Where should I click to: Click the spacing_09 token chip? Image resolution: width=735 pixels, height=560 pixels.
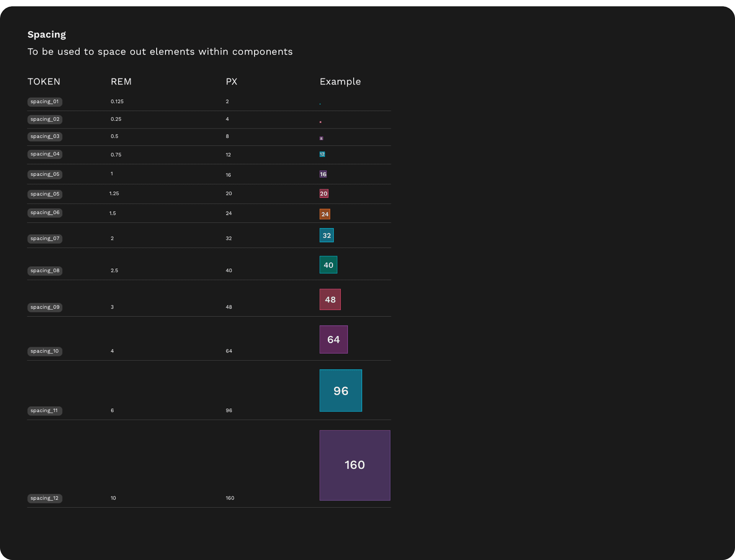(45, 307)
